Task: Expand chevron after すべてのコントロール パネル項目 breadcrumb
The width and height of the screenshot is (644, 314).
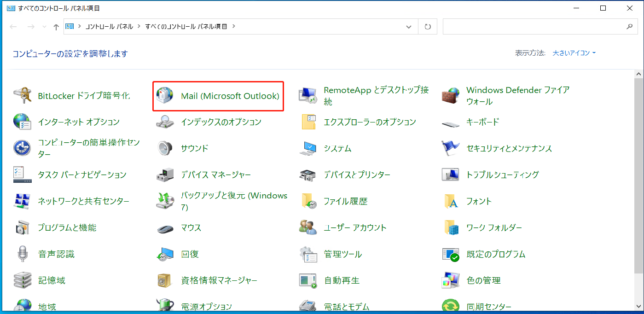Action: click(234, 27)
